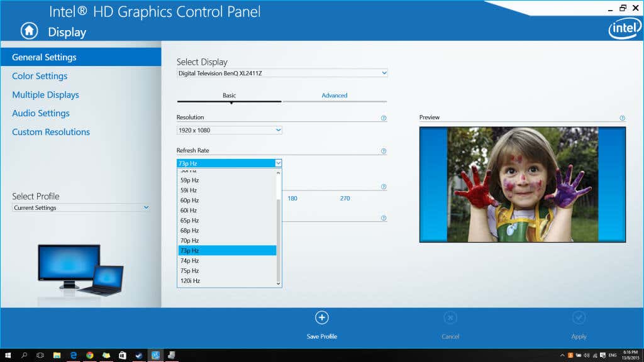
Task: Click the refresh rate list scrollbar down arrow
Action: click(x=279, y=283)
